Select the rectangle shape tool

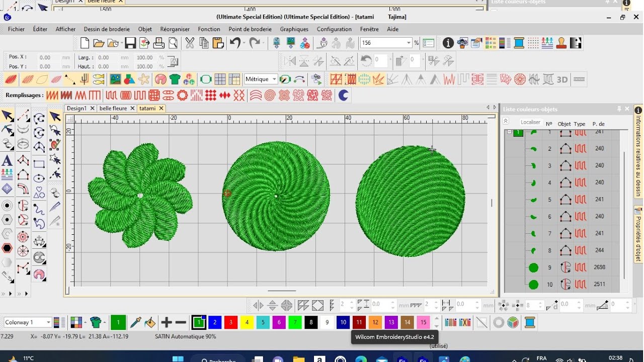coord(39,164)
